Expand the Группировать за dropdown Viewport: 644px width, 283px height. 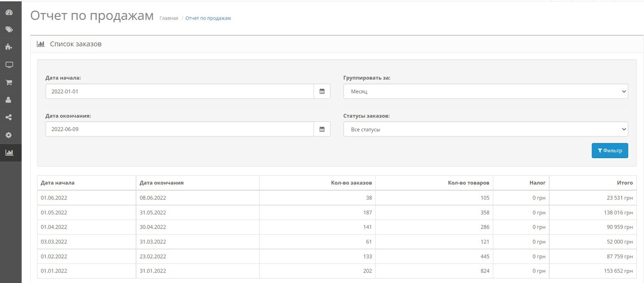(486, 91)
